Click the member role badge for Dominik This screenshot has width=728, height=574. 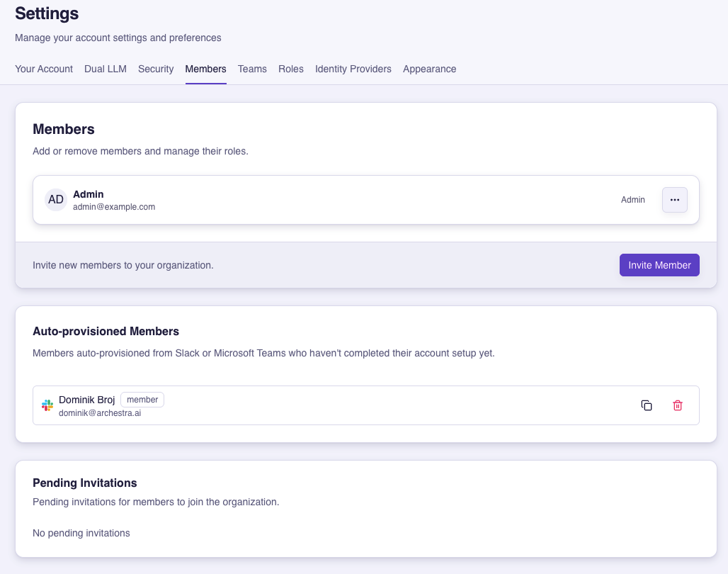(x=142, y=400)
